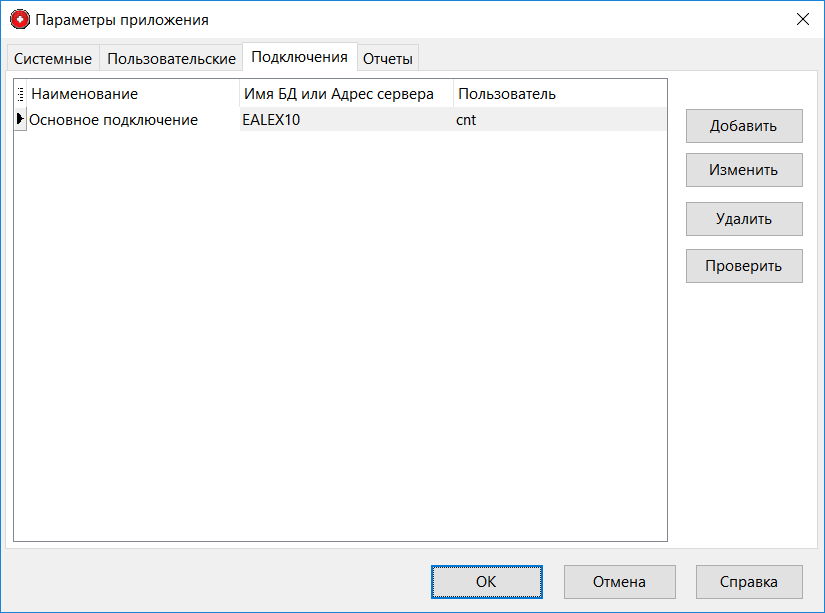Screen dimensions: 825x613
Task: Click Проверить to test the connection
Action: (744, 265)
